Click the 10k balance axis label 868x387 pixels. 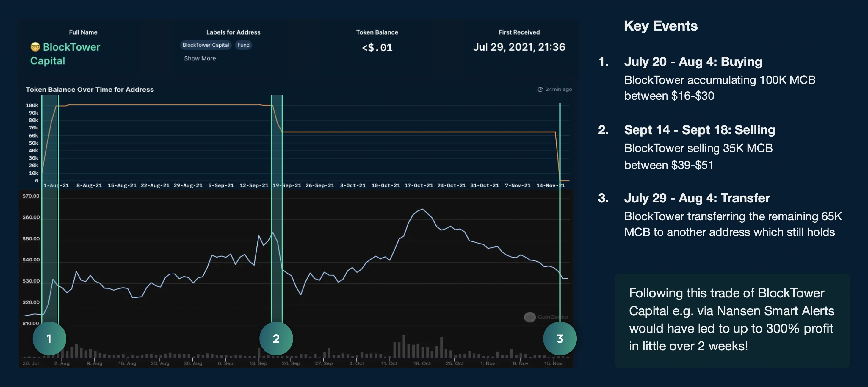pyautogui.click(x=33, y=173)
